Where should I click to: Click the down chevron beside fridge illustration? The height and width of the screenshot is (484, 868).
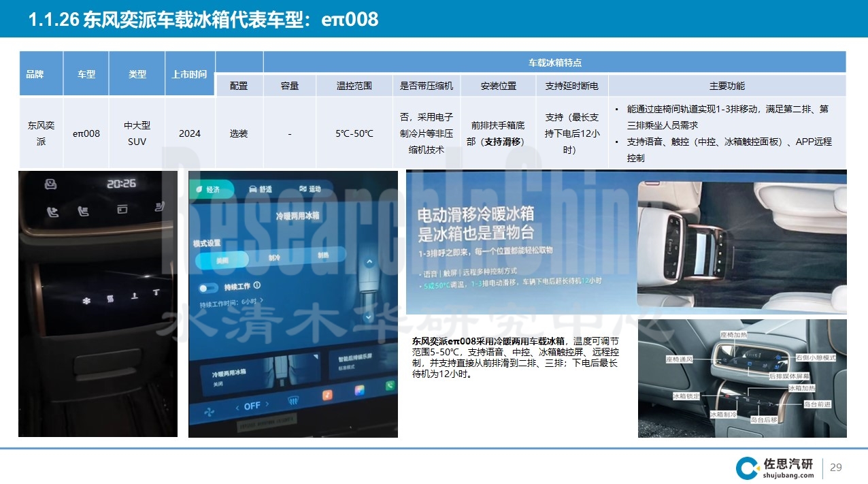coord(369,317)
